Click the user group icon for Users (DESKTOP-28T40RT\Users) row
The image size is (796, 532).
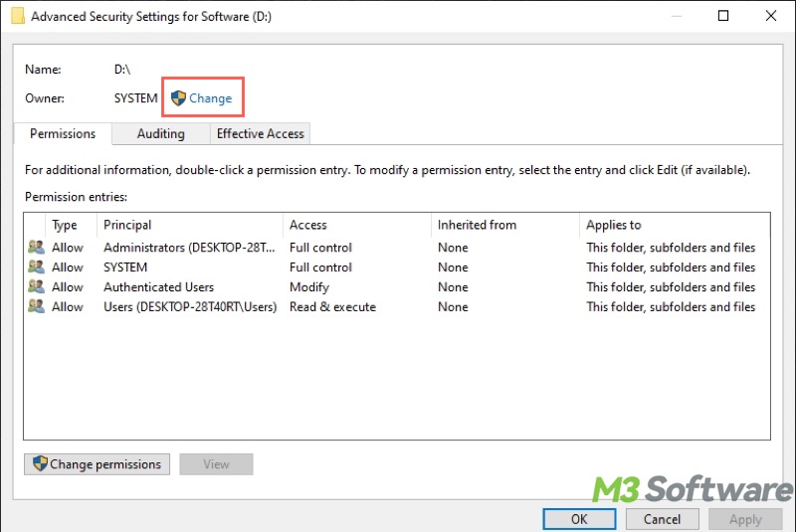pyautogui.click(x=36, y=307)
